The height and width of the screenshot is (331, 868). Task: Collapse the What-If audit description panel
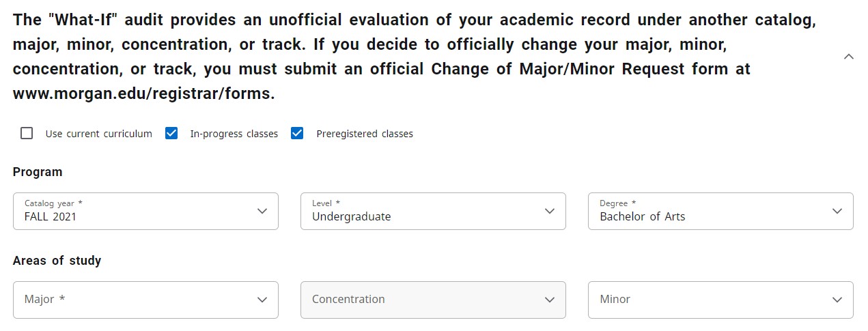849,57
